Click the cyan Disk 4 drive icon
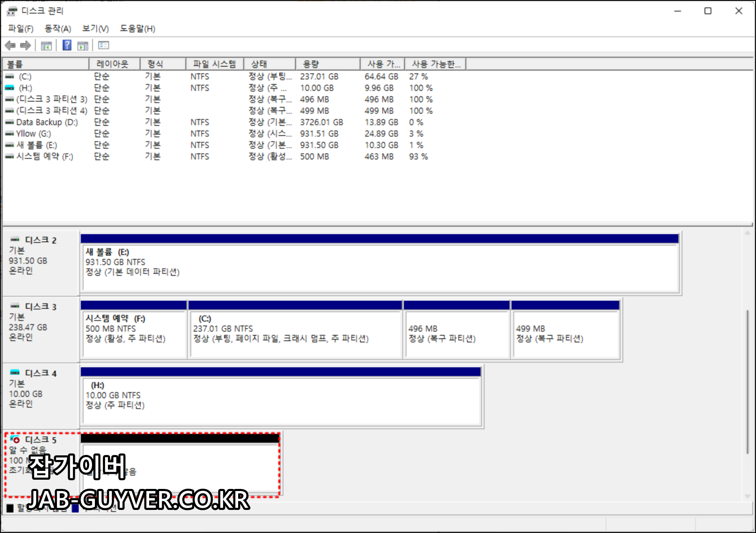Screen dimensions: 756x533 tap(15, 372)
